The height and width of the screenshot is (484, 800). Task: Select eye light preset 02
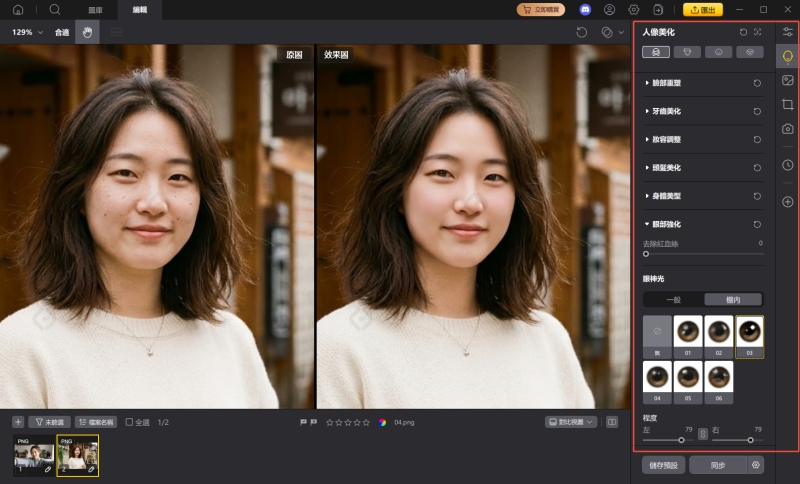(x=719, y=337)
